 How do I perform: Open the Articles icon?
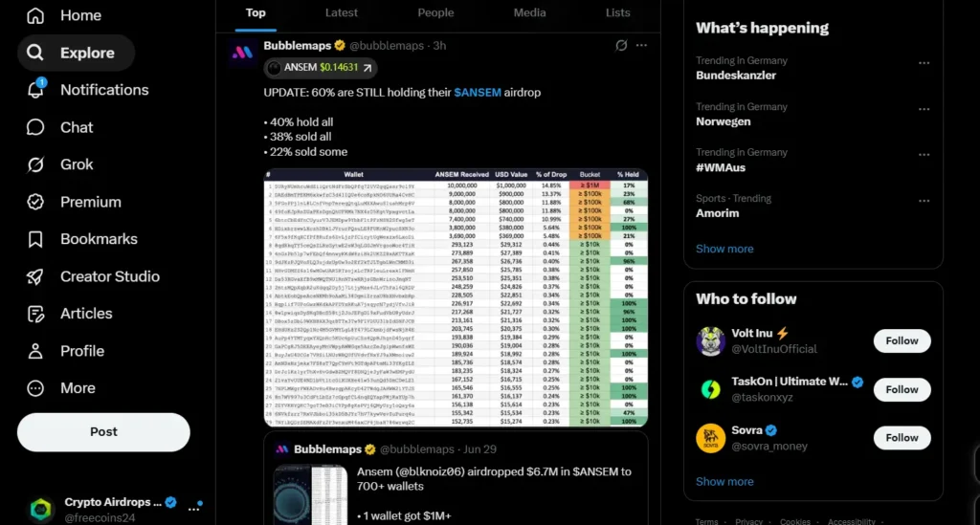click(35, 314)
